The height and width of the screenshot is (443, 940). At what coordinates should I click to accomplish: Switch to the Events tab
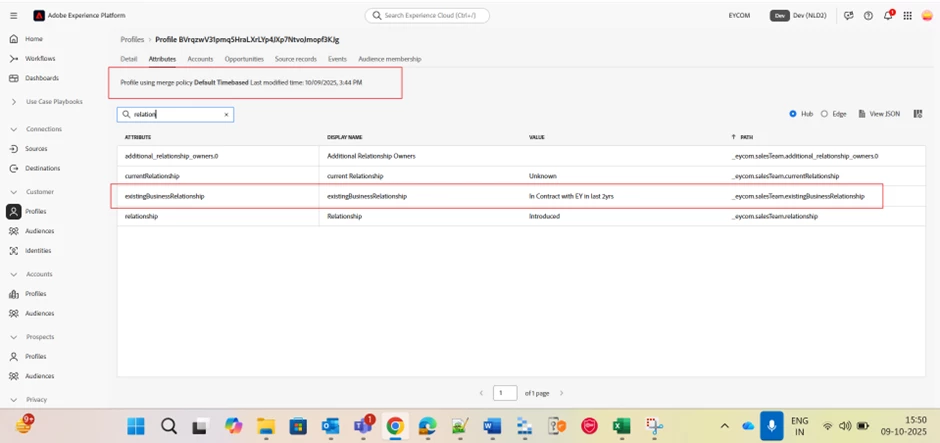point(337,59)
